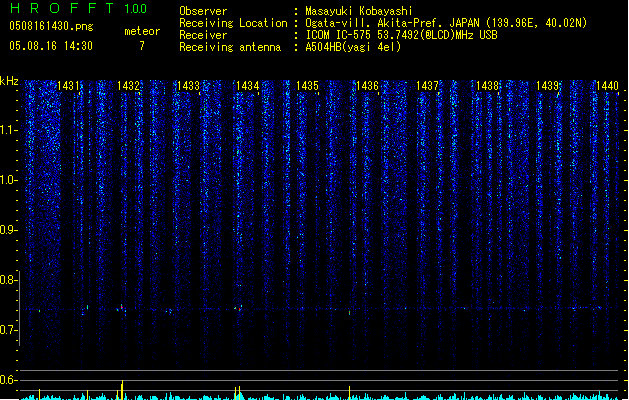Click the 0.7 kHz axis label
This screenshot has height=400, width=629.
click(8, 330)
